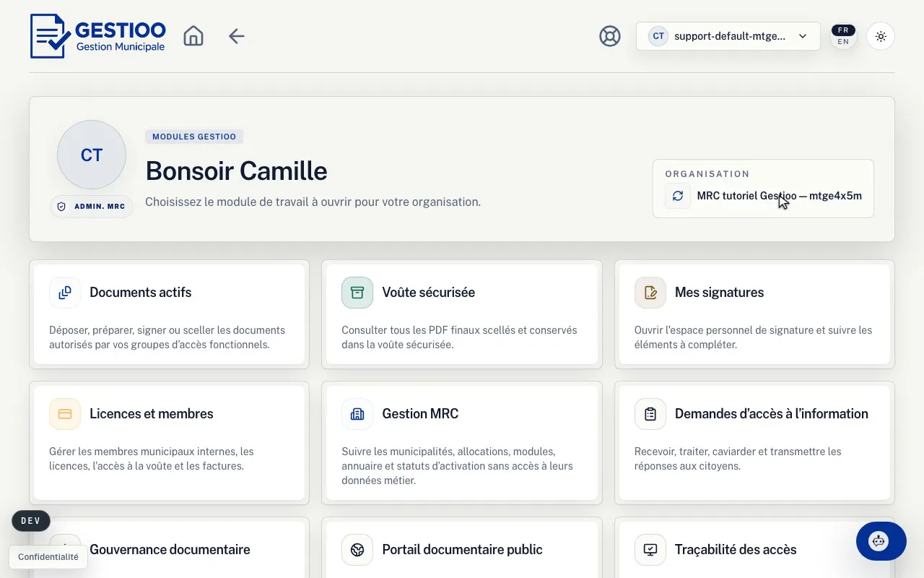Open the Licences et membres card icon

pyautogui.click(x=65, y=414)
